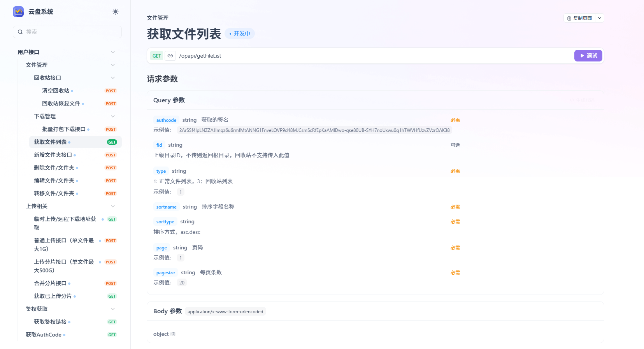Click the 开发中 status badge
The height and width of the screenshot is (349, 644).
(240, 34)
